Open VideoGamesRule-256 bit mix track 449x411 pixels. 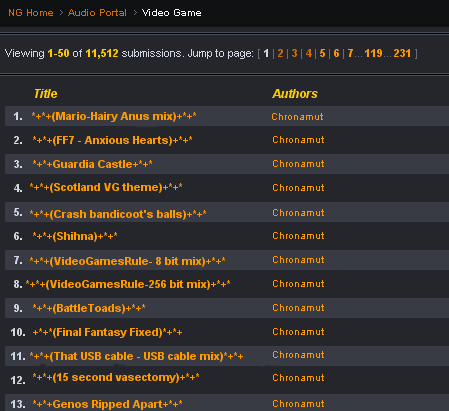click(x=128, y=284)
